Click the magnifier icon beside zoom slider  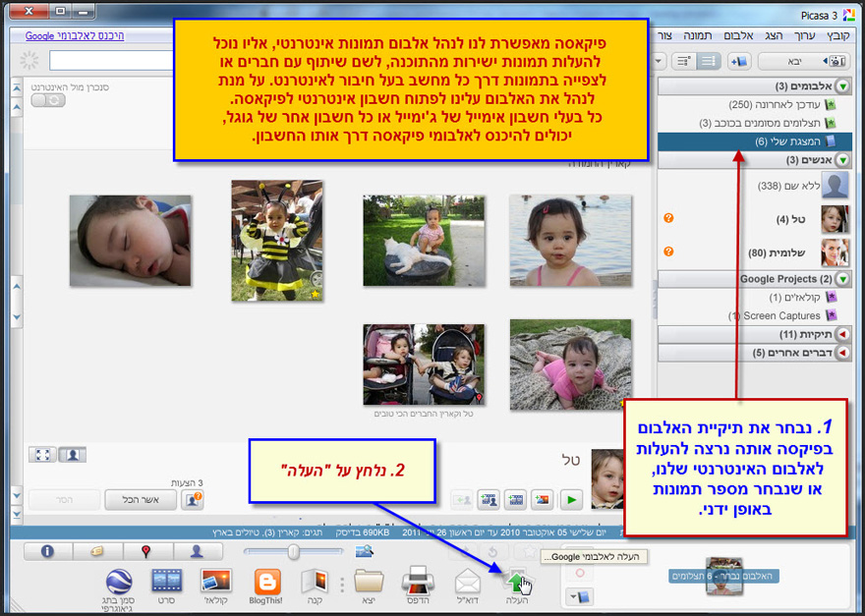pyautogui.click(x=364, y=550)
